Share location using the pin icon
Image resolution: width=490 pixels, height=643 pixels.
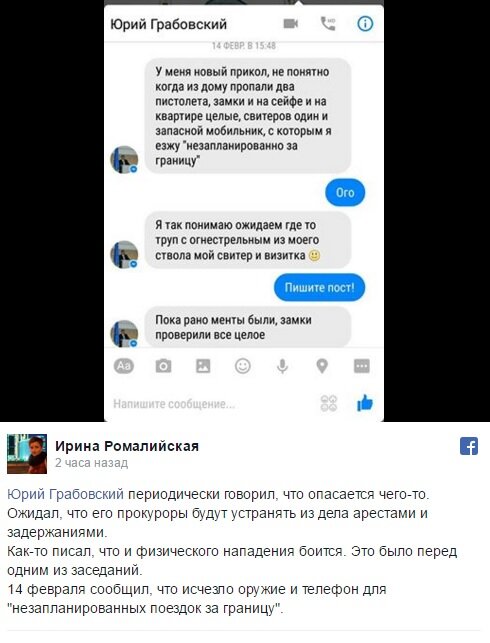pyautogui.click(x=322, y=366)
